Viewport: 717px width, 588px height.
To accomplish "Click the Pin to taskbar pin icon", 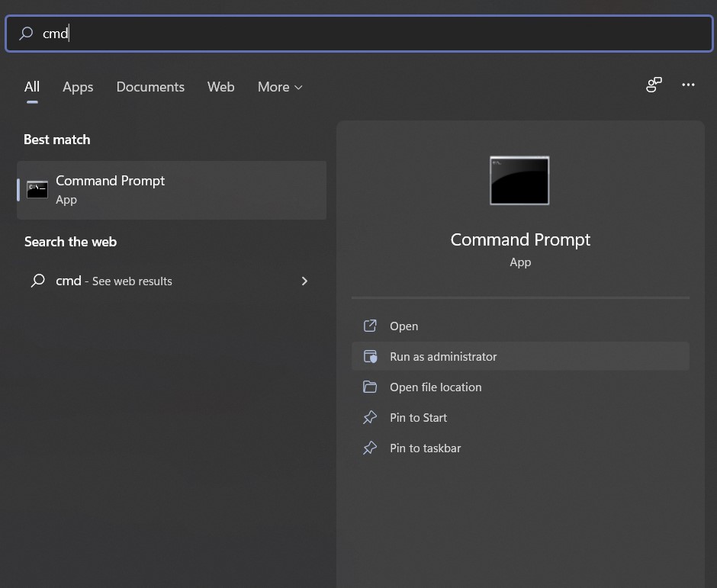I will click(370, 448).
